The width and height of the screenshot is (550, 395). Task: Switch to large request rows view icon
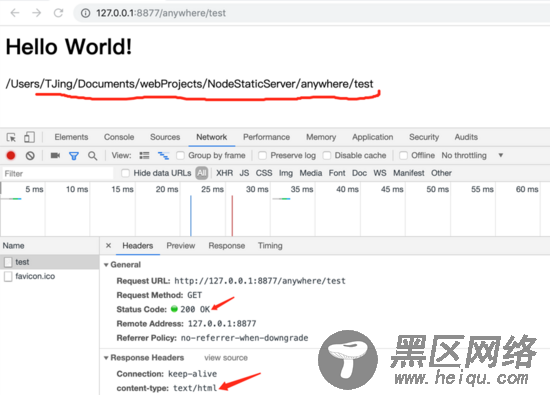click(144, 155)
